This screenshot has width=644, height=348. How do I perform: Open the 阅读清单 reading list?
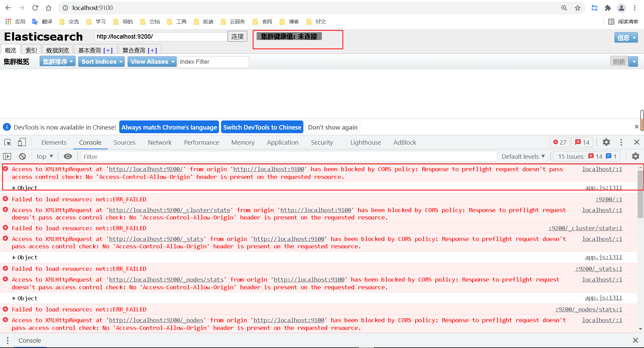pos(623,21)
